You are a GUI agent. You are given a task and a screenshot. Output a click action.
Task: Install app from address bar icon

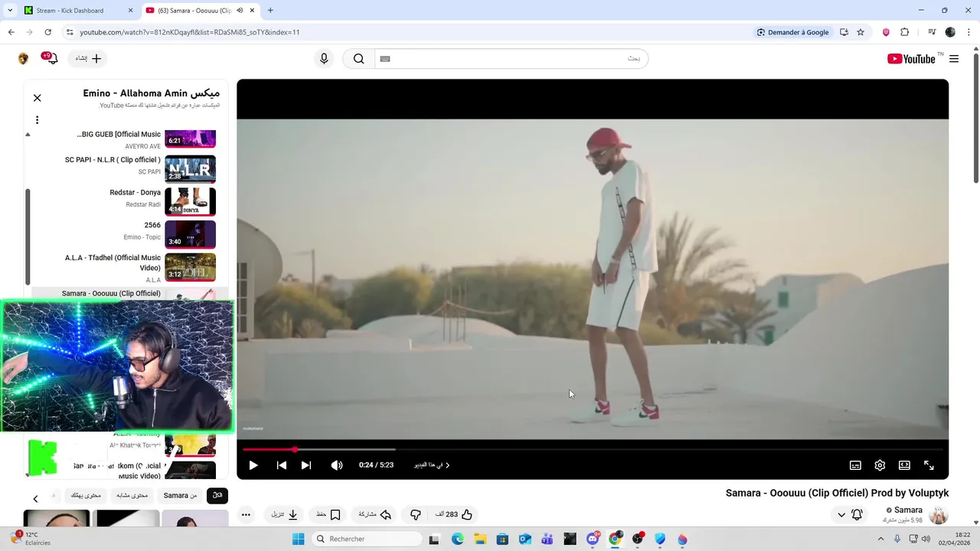pos(844,32)
